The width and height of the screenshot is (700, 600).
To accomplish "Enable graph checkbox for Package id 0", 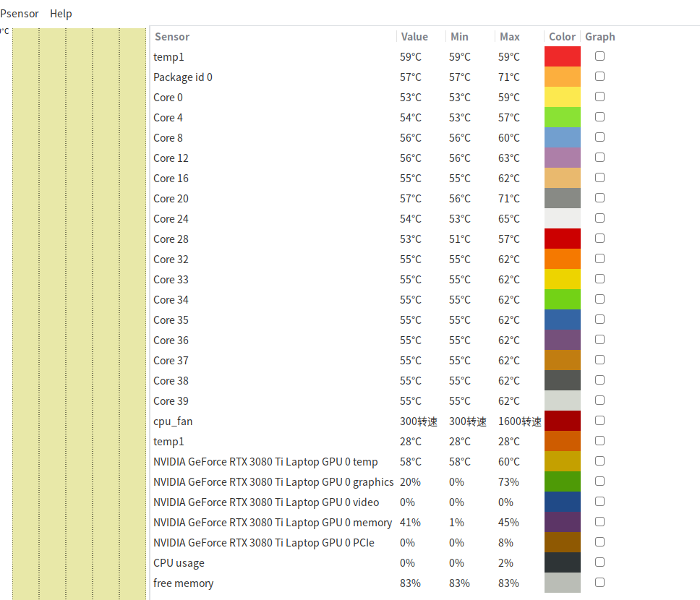I will click(x=599, y=77).
